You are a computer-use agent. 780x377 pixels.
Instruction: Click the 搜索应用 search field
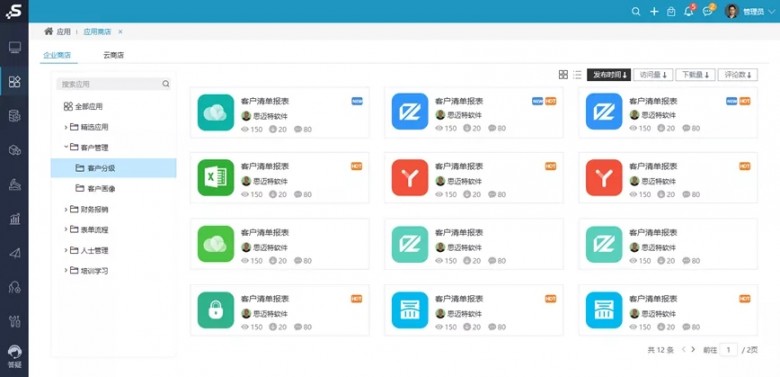(x=113, y=84)
